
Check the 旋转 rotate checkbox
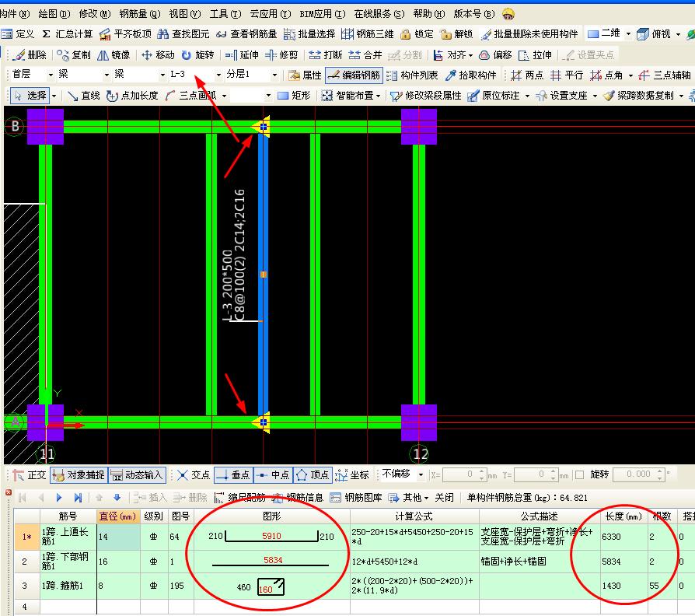579,475
